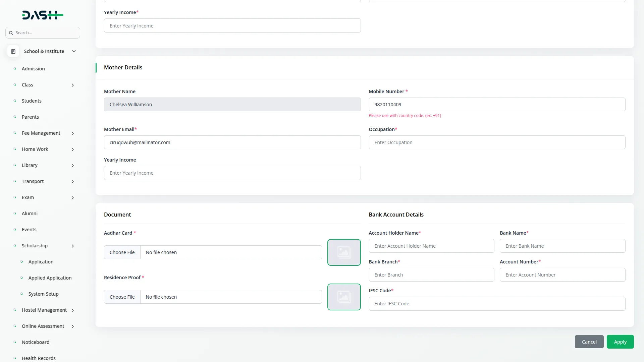
Task: Click the DASH logo icon
Action: 43,15
